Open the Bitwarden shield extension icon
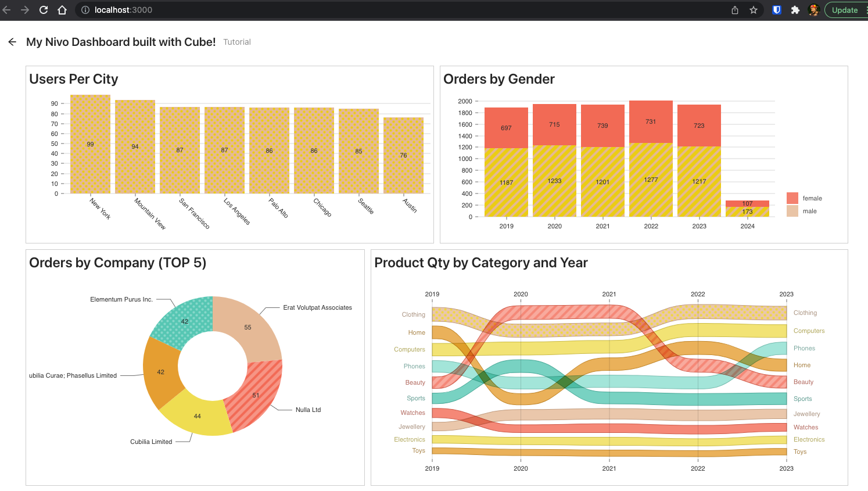The width and height of the screenshot is (868, 491). [777, 10]
